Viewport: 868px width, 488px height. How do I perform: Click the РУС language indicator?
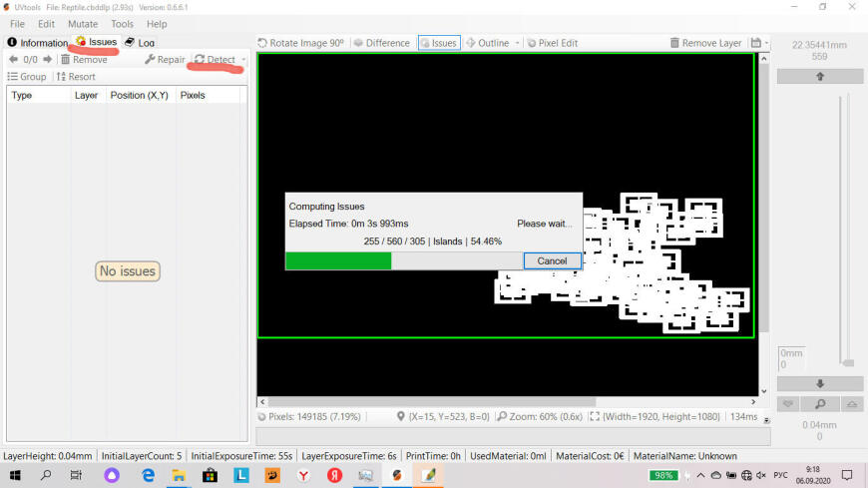tap(780, 475)
